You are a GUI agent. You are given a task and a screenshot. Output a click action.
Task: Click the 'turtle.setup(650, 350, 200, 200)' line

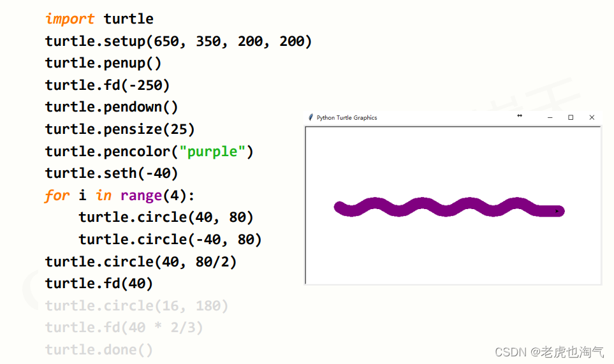click(x=178, y=41)
